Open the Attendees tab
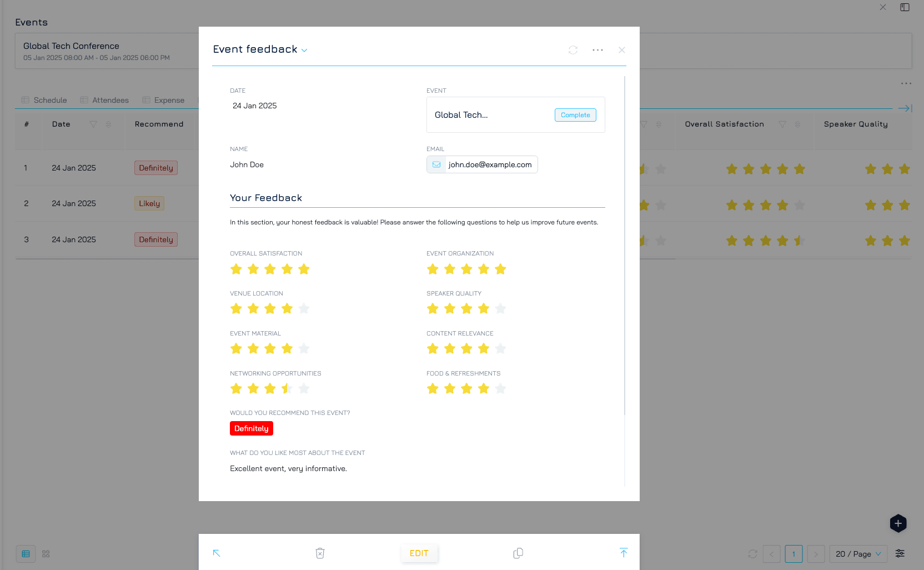The image size is (924, 570). [x=104, y=100]
